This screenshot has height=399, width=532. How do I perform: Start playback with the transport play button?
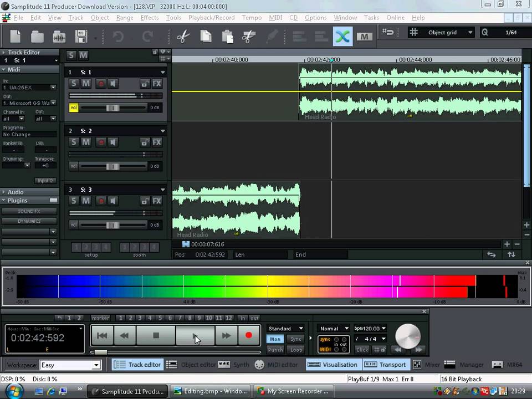click(x=195, y=336)
